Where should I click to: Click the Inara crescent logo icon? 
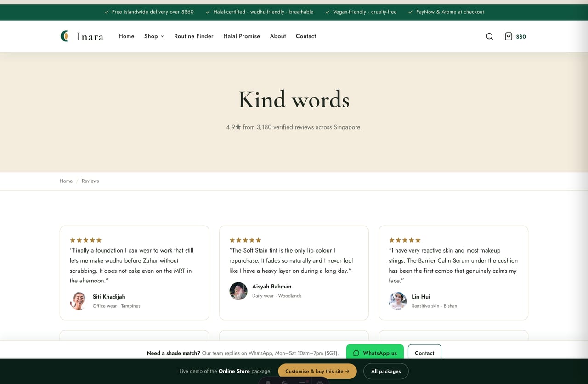[65, 36]
